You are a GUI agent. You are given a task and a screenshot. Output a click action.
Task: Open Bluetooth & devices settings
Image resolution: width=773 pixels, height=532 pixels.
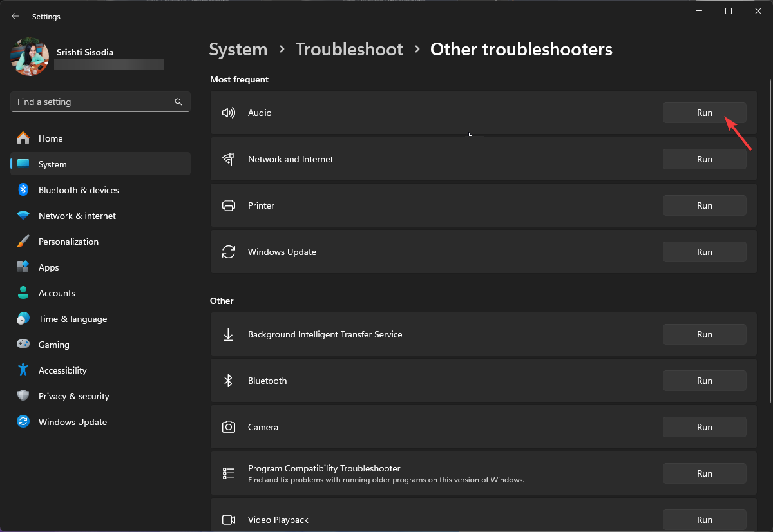[78, 190]
